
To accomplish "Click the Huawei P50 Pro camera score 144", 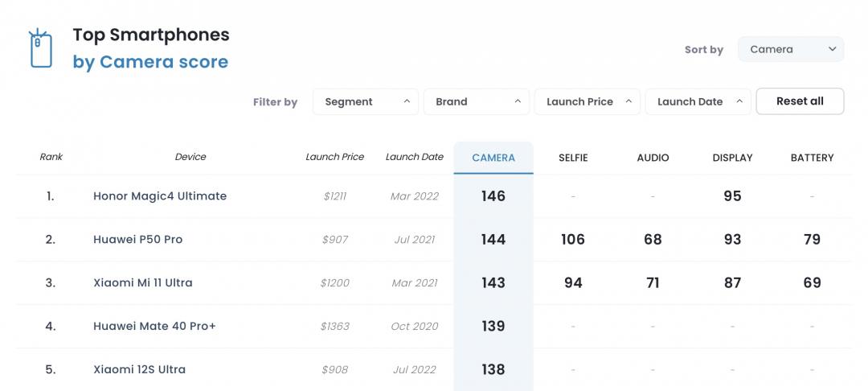I will [x=493, y=240].
